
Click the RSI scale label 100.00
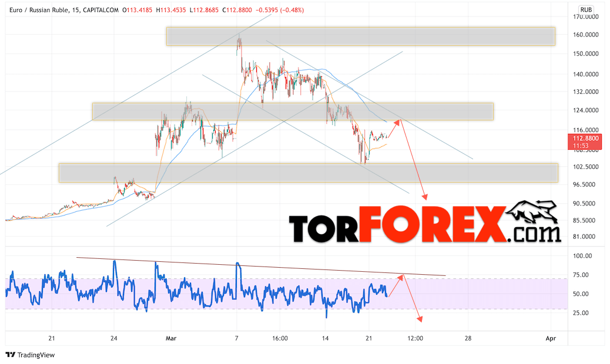point(582,256)
